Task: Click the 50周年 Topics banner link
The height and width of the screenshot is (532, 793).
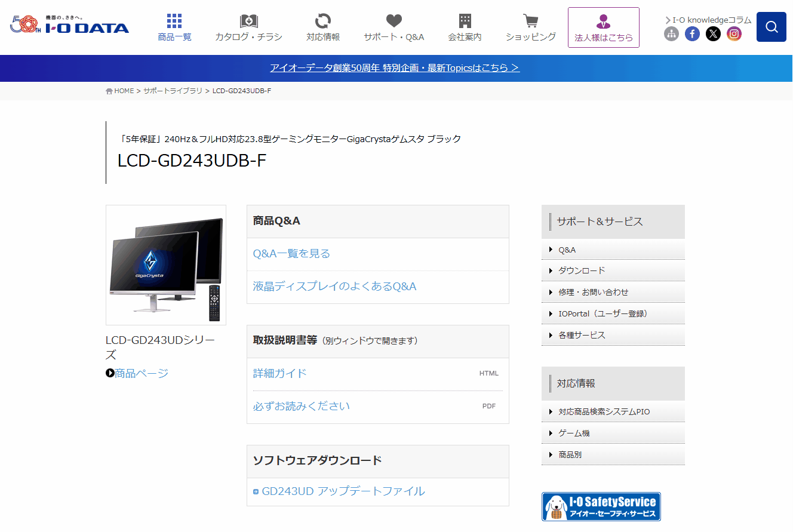Action: pyautogui.click(x=395, y=68)
